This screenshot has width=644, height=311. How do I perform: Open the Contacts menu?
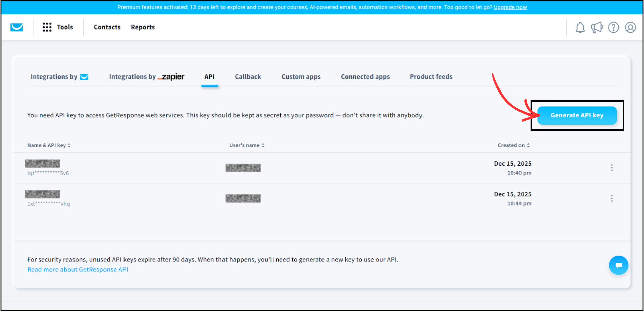pos(107,27)
